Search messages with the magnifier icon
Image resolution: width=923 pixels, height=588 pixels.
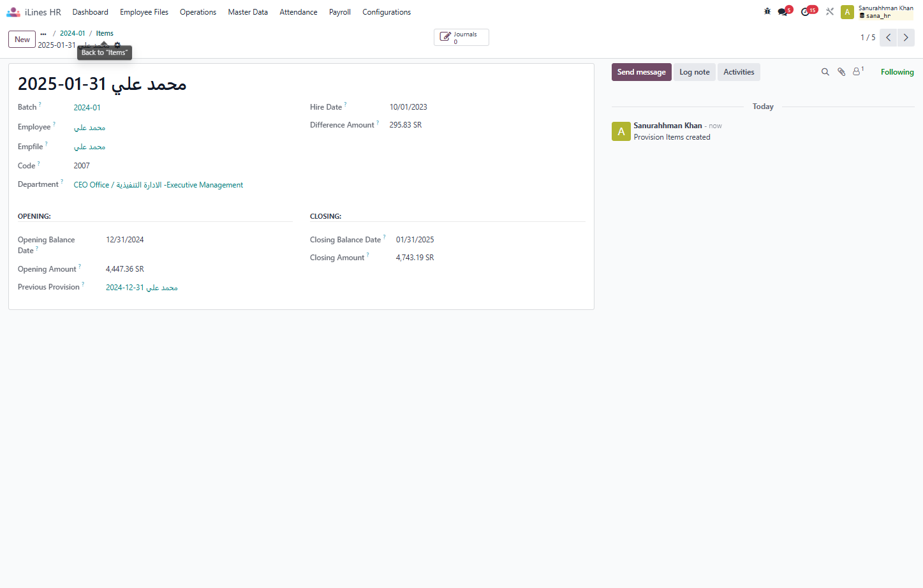825,72
